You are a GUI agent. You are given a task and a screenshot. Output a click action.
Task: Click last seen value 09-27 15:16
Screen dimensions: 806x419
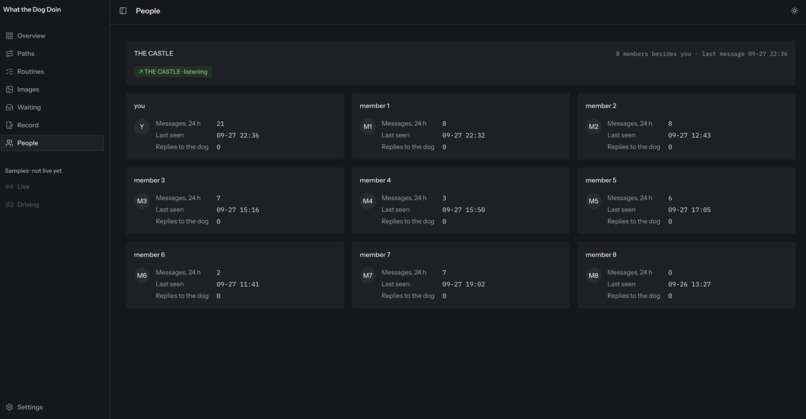click(x=238, y=210)
